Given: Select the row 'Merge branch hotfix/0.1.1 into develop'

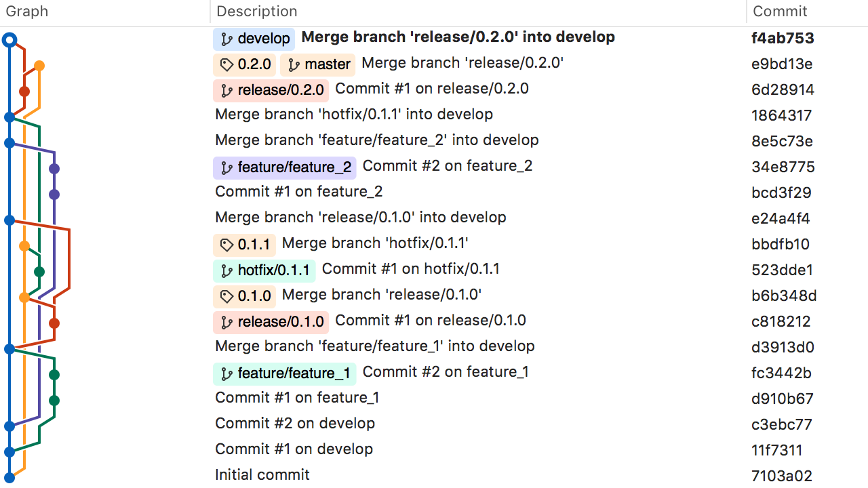Looking at the screenshot, I should 354,114.
